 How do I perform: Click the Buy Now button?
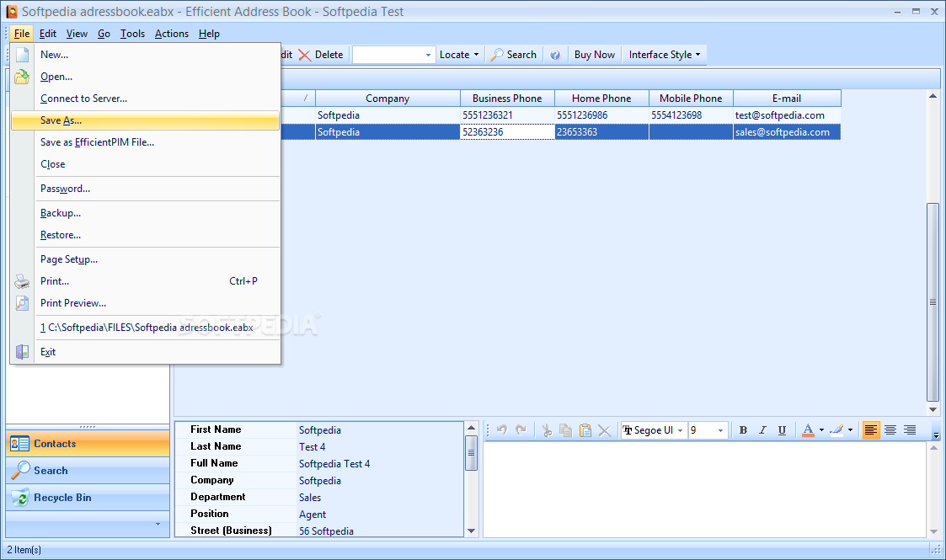click(x=594, y=55)
